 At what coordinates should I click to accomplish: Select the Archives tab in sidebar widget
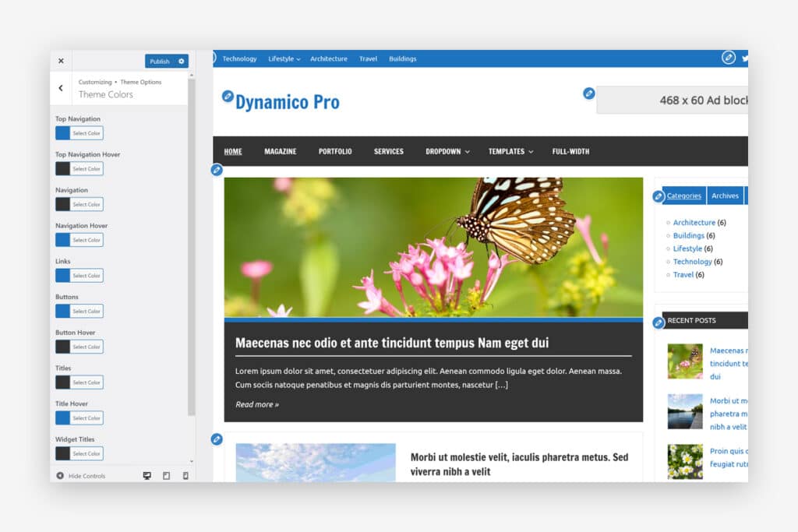pyautogui.click(x=726, y=196)
